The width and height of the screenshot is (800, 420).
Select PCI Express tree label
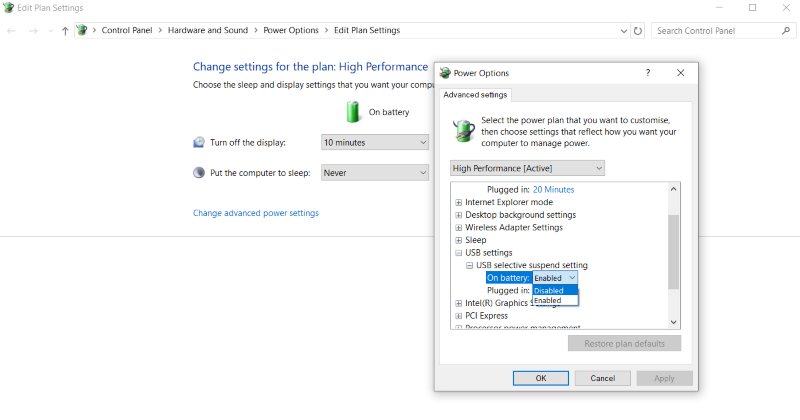pos(486,316)
